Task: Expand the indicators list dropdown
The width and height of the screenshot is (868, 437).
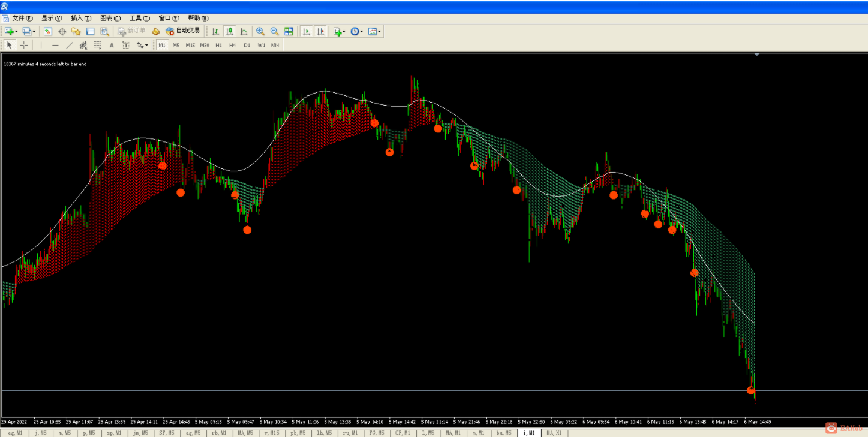Action: click(344, 31)
